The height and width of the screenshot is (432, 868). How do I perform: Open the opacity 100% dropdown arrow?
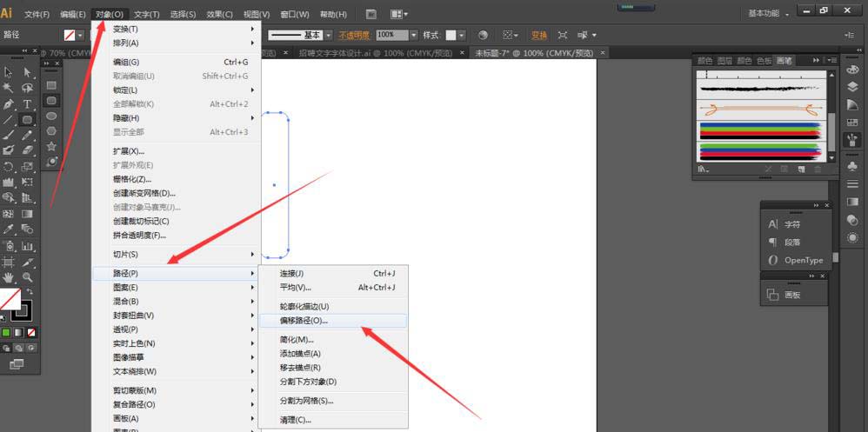pyautogui.click(x=414, y=35)
